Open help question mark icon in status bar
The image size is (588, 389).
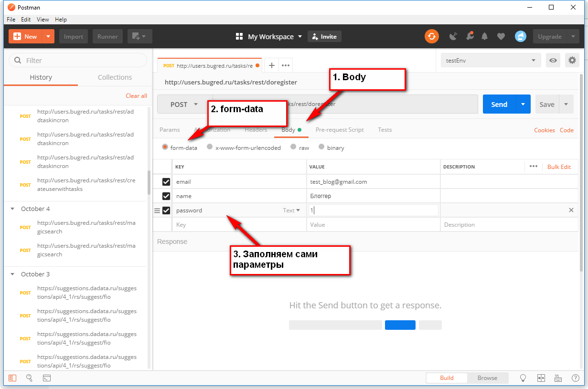coord(575,378)
